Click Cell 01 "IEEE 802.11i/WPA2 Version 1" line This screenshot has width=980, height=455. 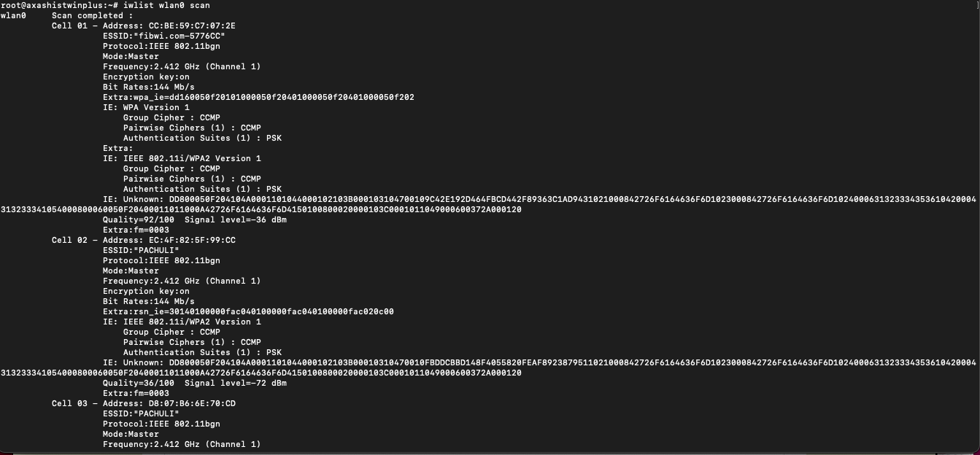[182, 158]
